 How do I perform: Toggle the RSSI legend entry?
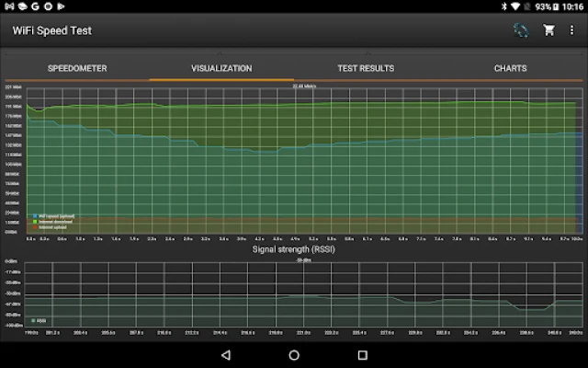tap(40, 319)
